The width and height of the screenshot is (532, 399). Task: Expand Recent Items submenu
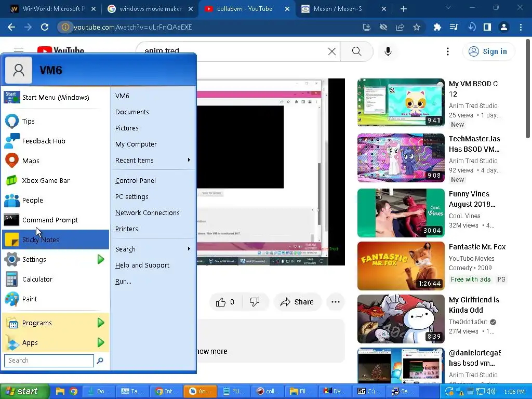(x=153, y=160)
